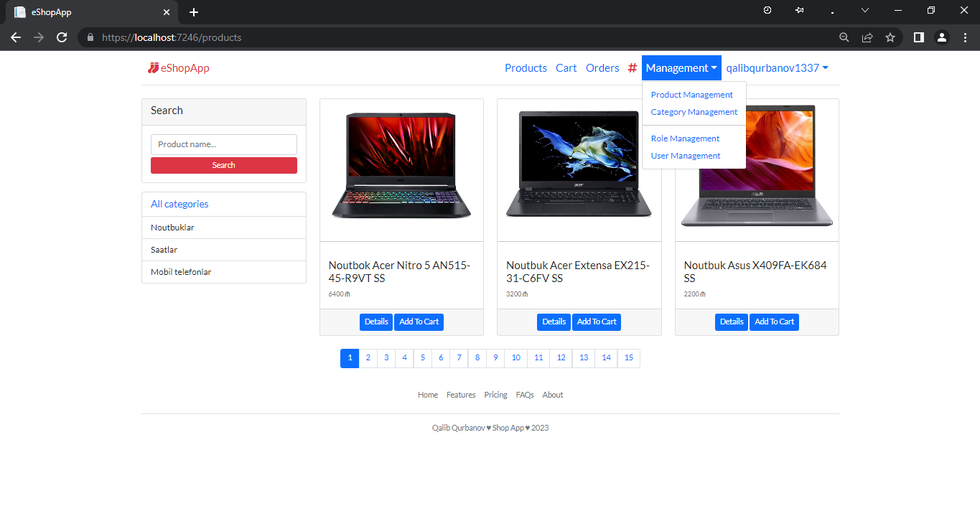This screenshot has width=980, height=511.
Task: Add Acer Nitro 5 to cart
Action: pyautogui.click(x=419, y=322)
